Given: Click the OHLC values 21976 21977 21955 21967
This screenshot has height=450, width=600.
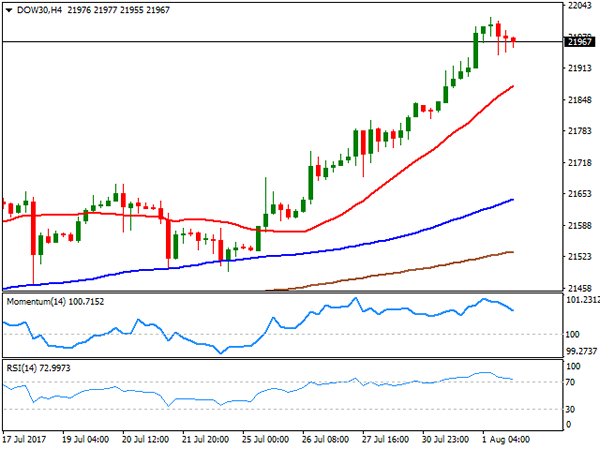Looking at the screenshot, I should point(119,10).
